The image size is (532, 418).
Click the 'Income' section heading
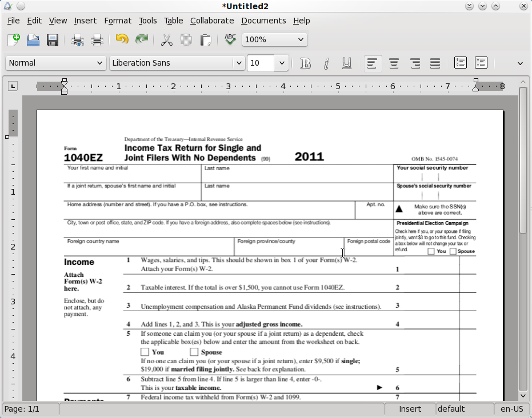pos(79,262)
